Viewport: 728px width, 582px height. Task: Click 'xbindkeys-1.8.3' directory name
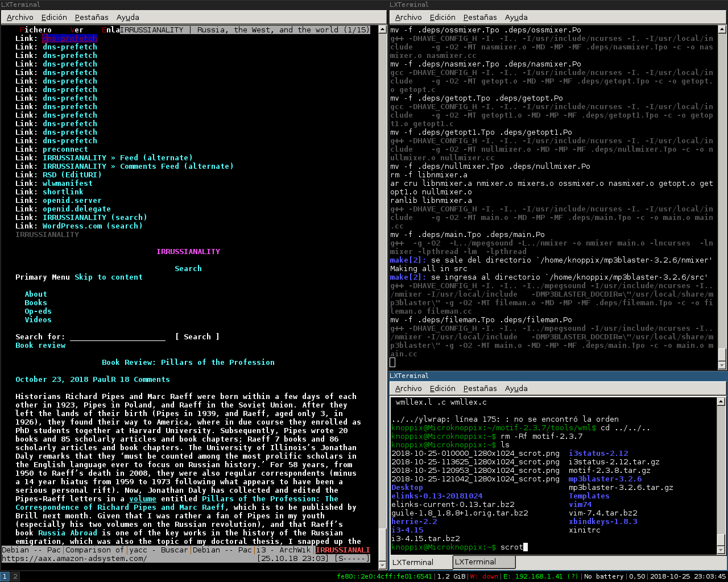pos(603,521)
